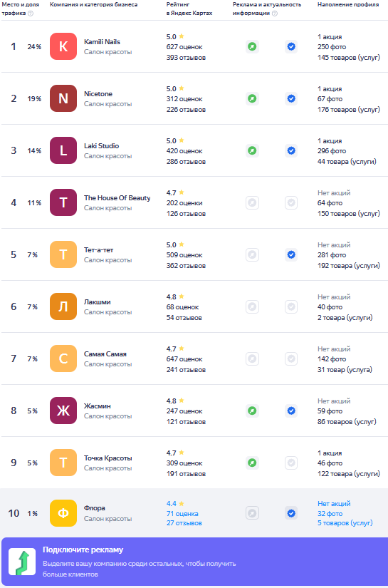Screen dimensions: 388x588
Task: Click the grey verified badge for Точка Красоты
Action: (291, 463)
